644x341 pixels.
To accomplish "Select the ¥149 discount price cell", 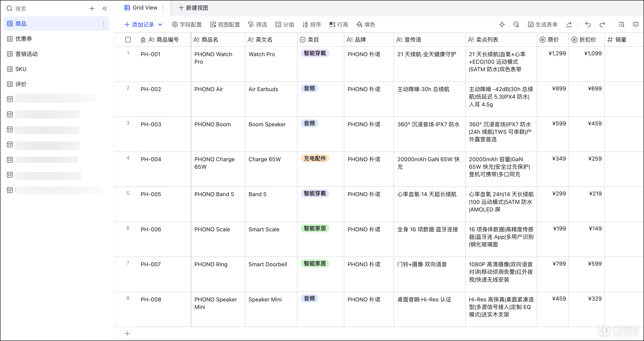I will pyautogui.click(x=587, y=239).
